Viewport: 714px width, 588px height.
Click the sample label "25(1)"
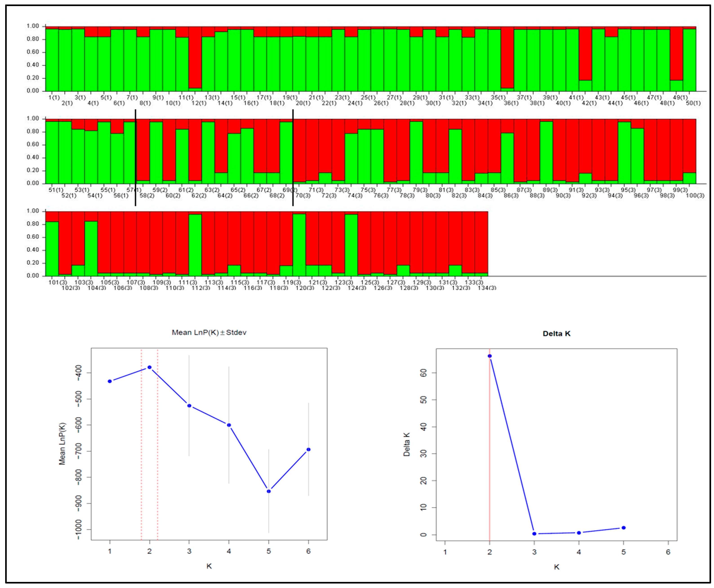click(x=368, y=97)
